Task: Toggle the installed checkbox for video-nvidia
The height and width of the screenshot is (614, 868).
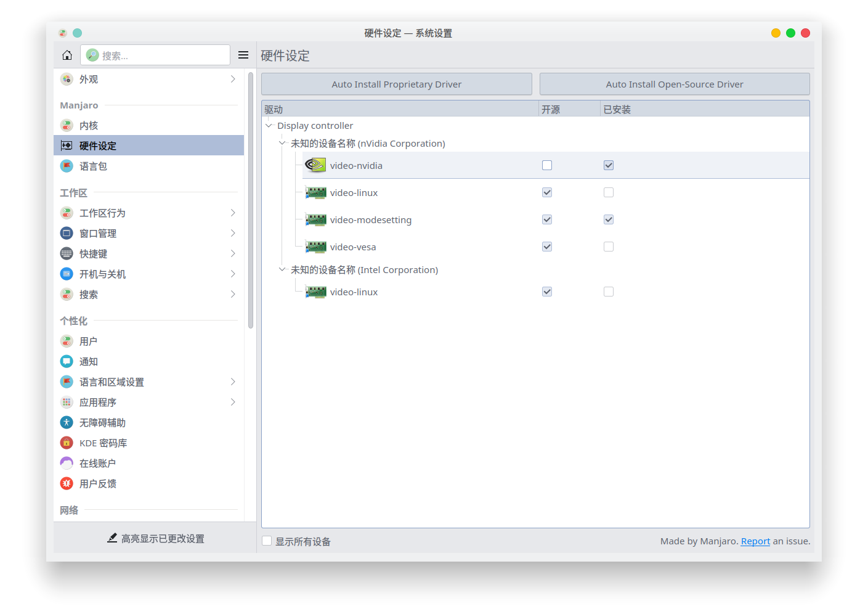Action: [609, 165]
